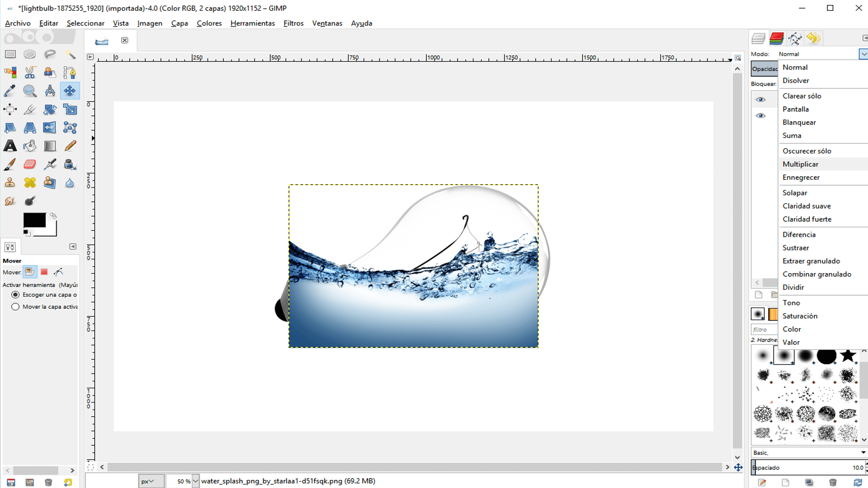Select the Clone stamp tool
The height and width of the screenshot is (488, 868).
click(x=10, y=182)
